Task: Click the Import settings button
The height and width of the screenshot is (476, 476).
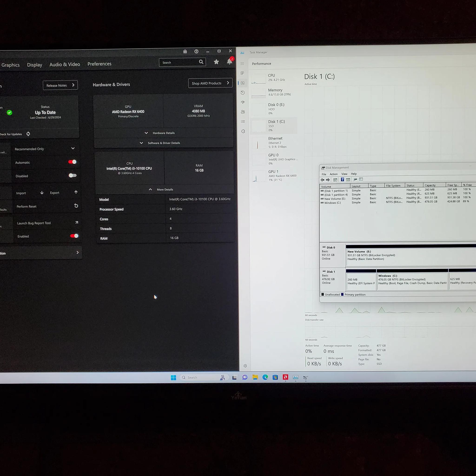Action: click(30, 193)
